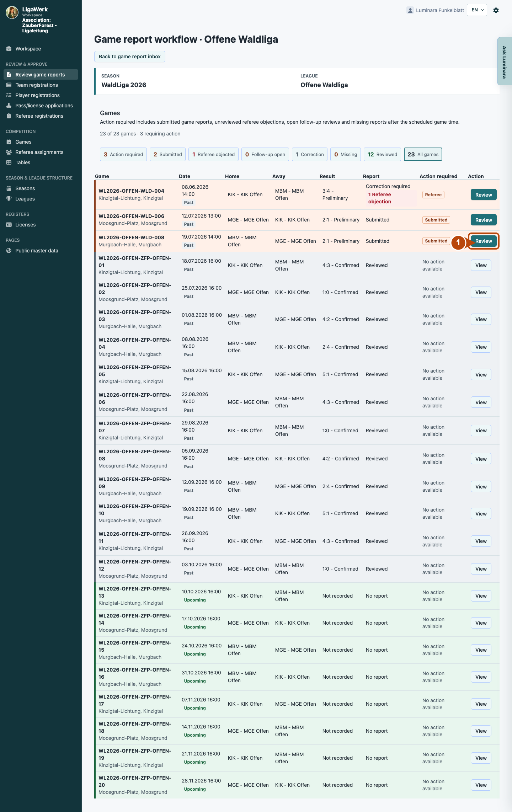The image size is (512, 812).
Task: Click Submitted badge in WLD-006 row
Action: [x=436, y=220]
